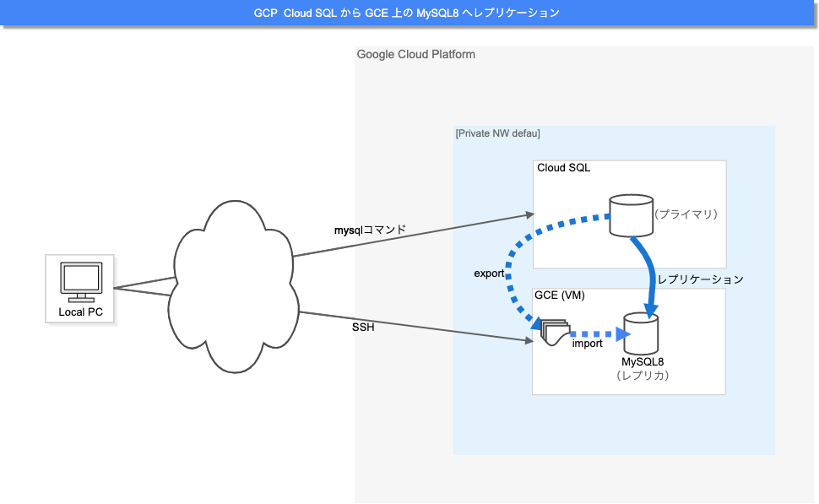819x504 pixels.
Task: Select the internet cloud shape
Action: tap(234, 287)
